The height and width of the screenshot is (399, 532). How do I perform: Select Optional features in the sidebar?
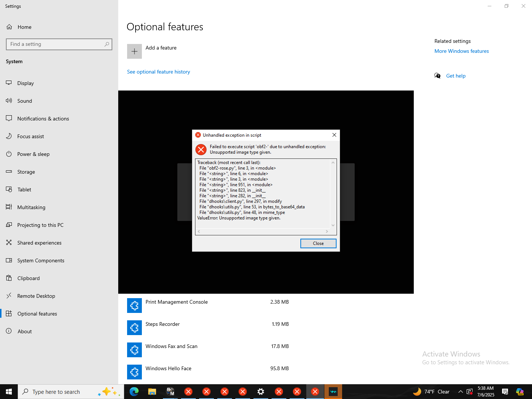point(59,314)
